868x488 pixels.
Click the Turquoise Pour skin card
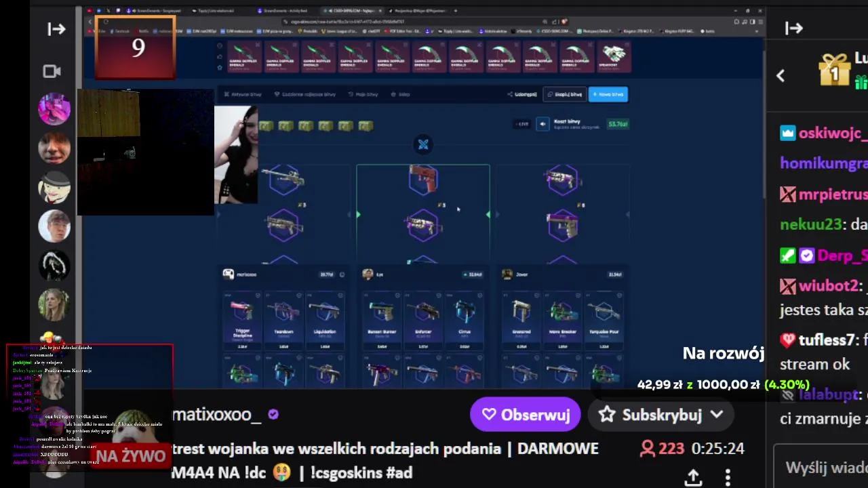pyautogui.click(x=604, y=320)
